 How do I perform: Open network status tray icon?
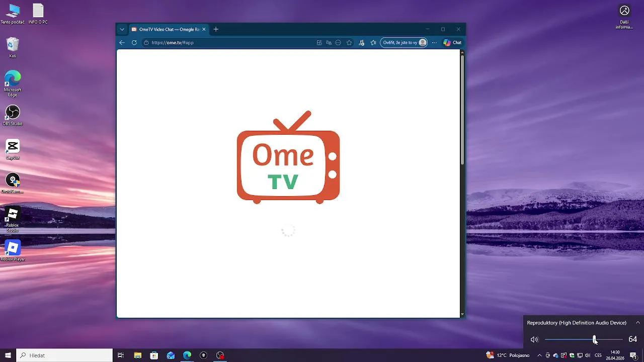point(580,355)
